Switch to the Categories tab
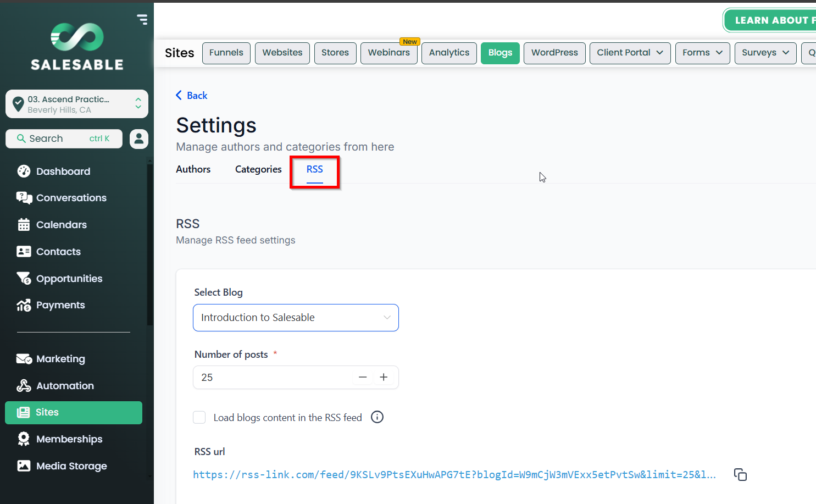 (x=258, y=169)
